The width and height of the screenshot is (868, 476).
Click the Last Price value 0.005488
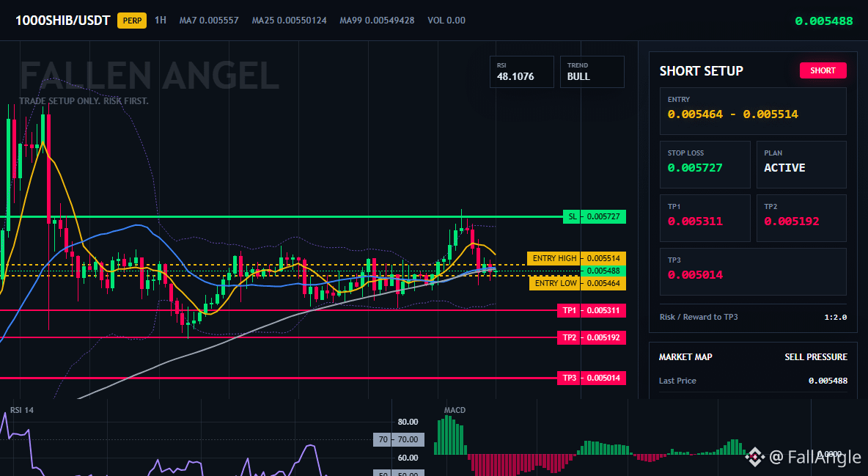(x=828, y=381)
